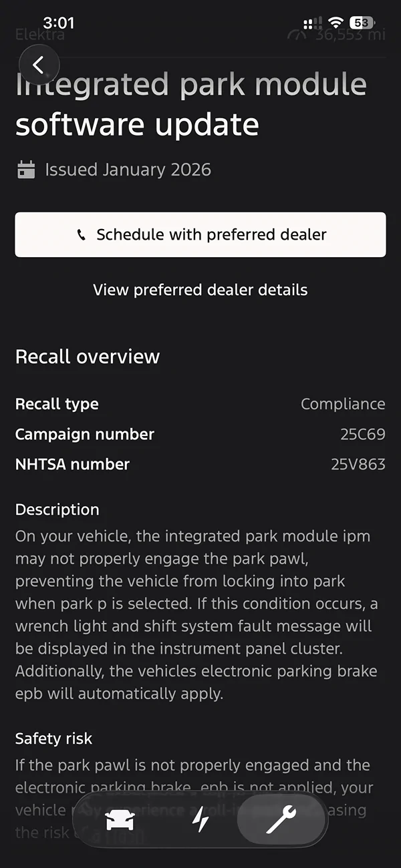The image size is (401, 868).
Task: Open the vehicle tab with the car icon
Action: (120, 821)
